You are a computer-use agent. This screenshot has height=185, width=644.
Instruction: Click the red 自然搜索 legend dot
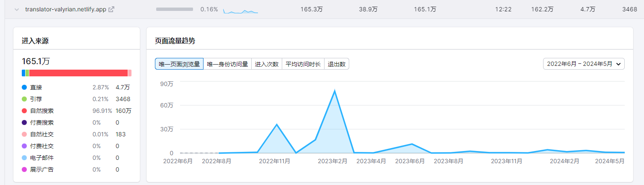tap(24, 111)
